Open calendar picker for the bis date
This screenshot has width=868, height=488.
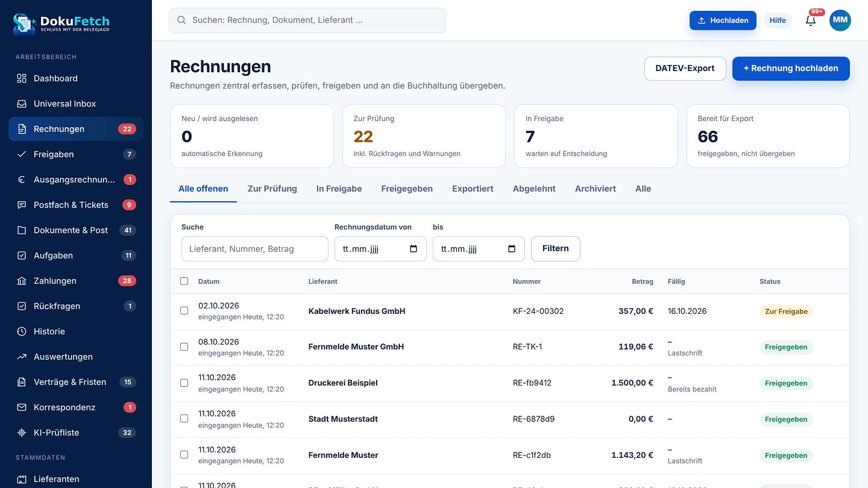pyautogui.click(x=512, y=249)
